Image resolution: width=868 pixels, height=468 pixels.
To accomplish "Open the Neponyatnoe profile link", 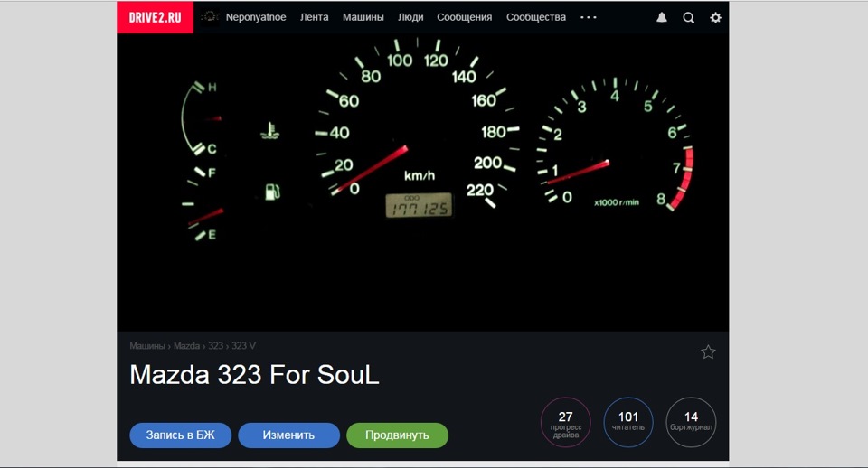I will [x=256, y=17].
